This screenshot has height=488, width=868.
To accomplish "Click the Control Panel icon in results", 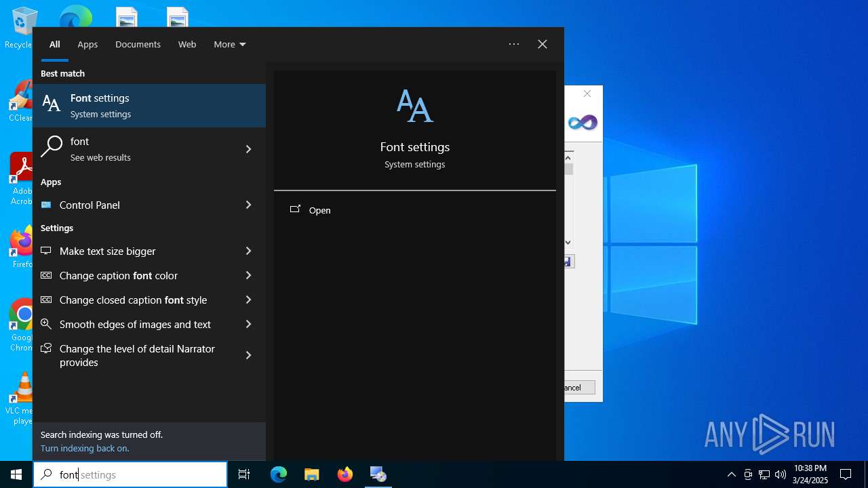I will (x=46, y=205).
